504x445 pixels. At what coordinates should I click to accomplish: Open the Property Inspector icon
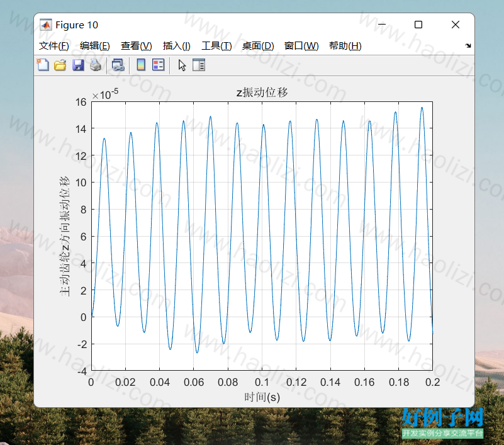[199, 65]
